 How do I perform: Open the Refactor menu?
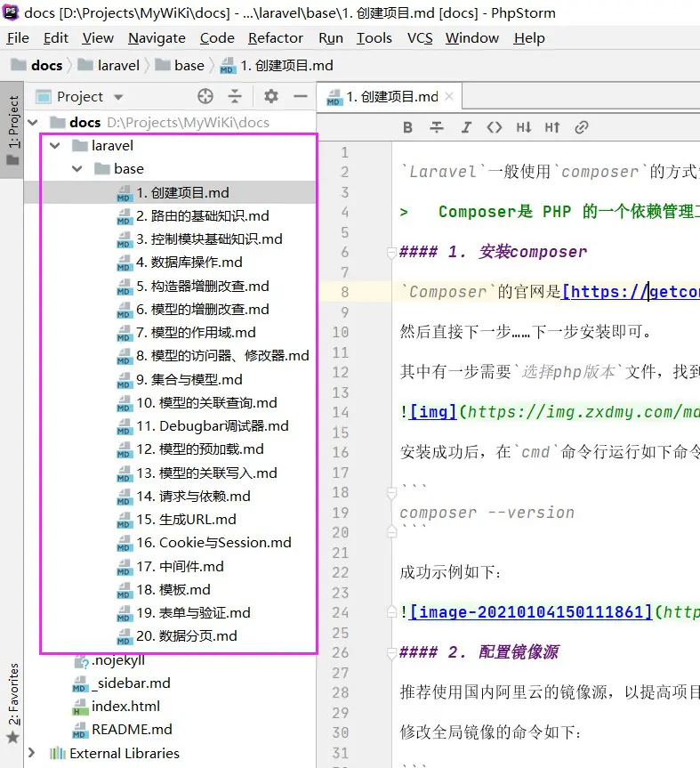(276, 37)
